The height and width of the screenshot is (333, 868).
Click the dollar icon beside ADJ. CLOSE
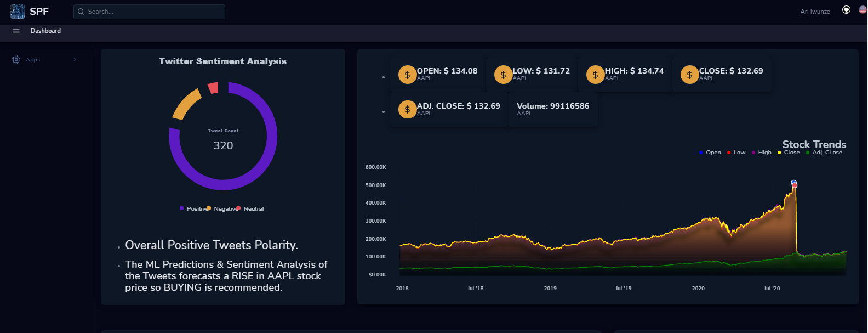coord(407,110)
